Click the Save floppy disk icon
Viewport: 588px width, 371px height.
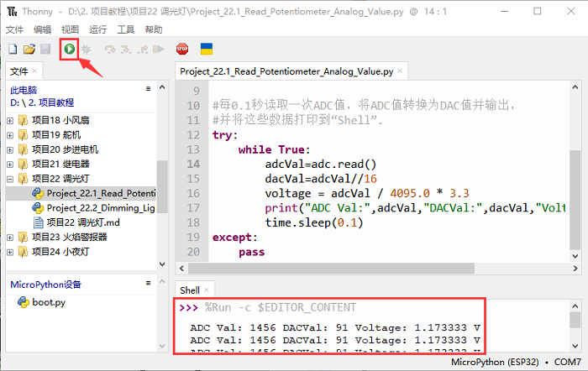click(x=45, y=50)
